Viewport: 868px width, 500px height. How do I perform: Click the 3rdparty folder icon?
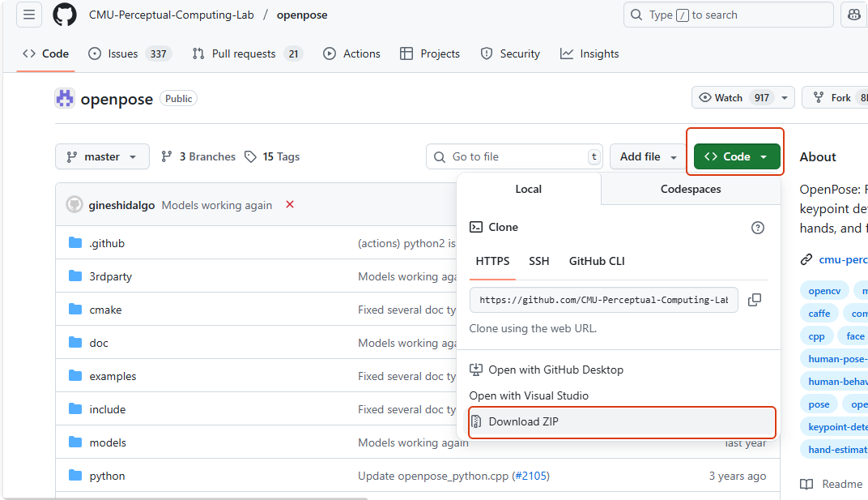75,276
